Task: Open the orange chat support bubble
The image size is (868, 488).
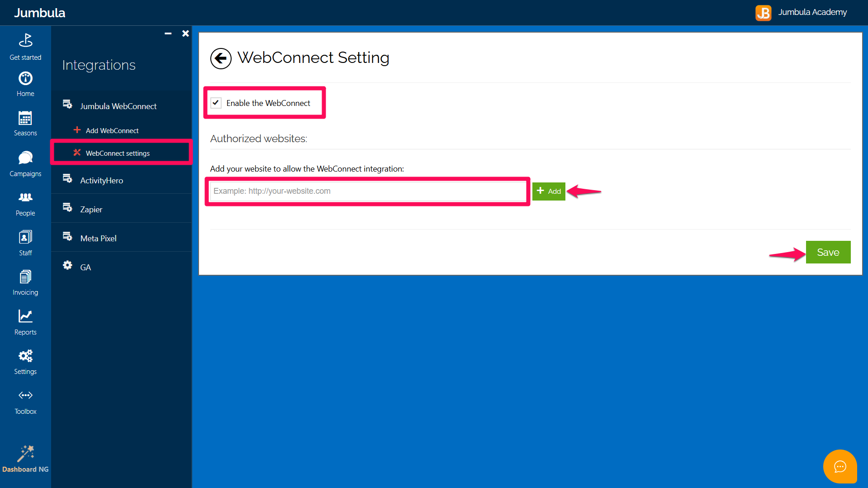Action: [x=840, y=466]
